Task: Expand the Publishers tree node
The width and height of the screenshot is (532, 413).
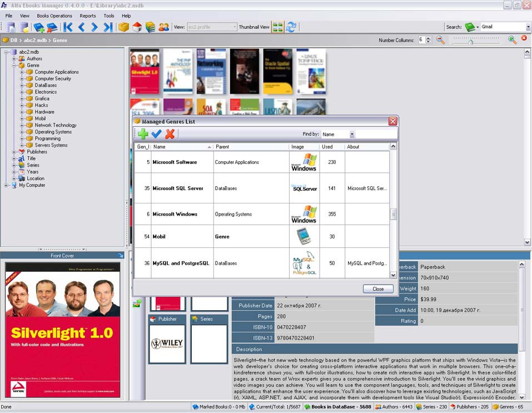Action: [x=14, y=152]
